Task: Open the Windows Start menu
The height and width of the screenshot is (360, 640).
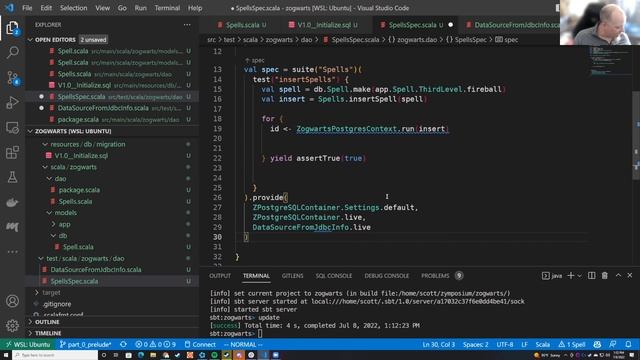Action: (6, 355)
